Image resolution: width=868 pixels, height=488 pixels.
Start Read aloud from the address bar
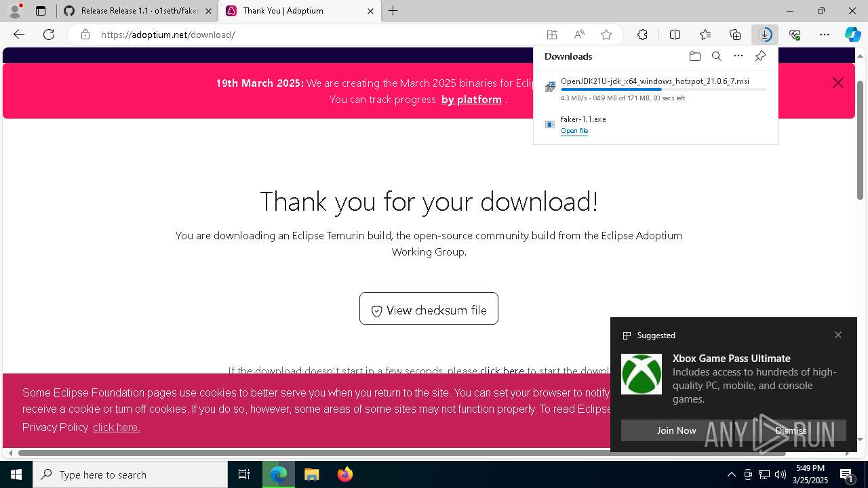tap(579, 35)
